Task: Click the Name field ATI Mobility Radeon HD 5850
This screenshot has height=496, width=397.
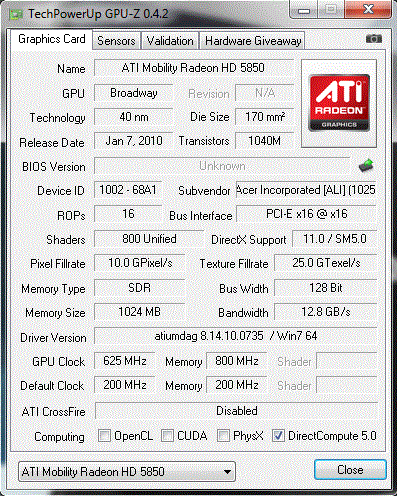Action: tap(194, 68)
